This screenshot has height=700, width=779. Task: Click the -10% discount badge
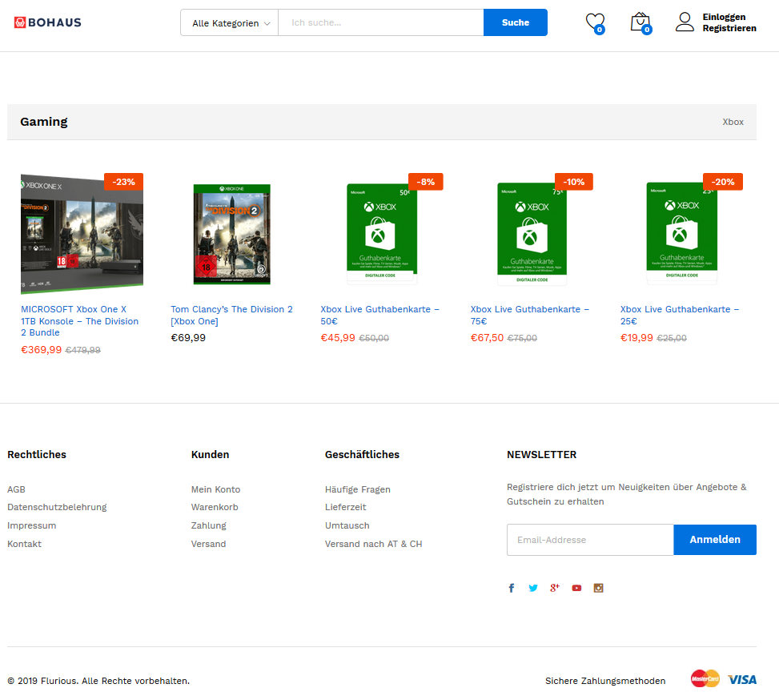[x=574, y=182]
